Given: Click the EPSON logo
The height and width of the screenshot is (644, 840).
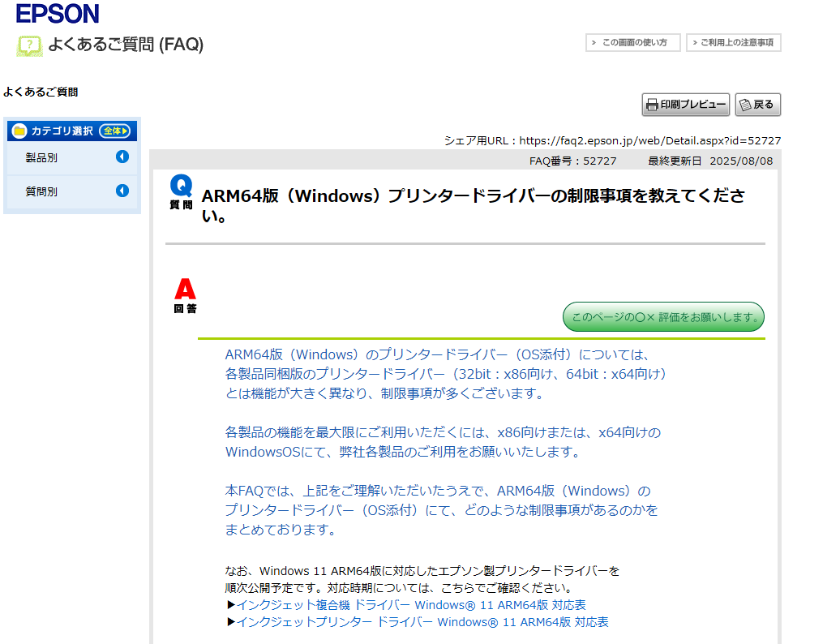Looking at the screenshot, I should tap(58, 14).
